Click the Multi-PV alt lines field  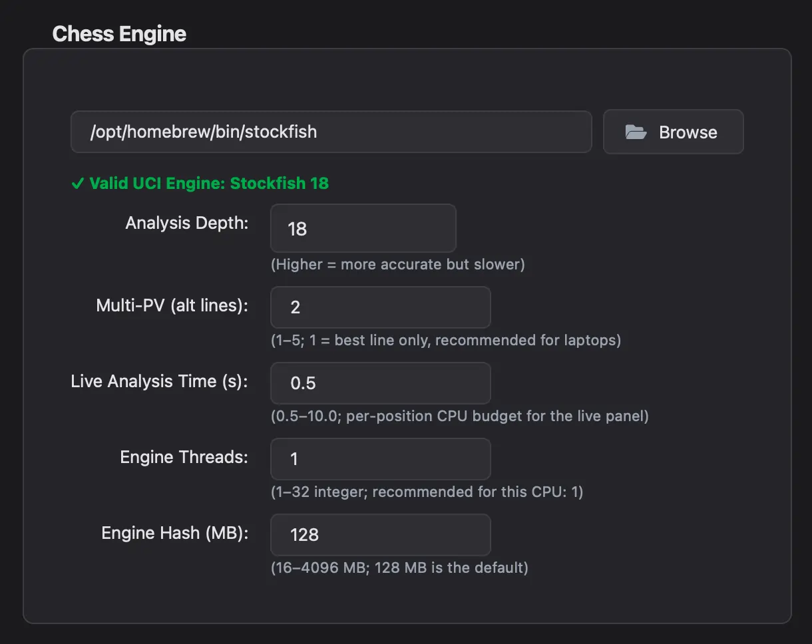(381, 307)
